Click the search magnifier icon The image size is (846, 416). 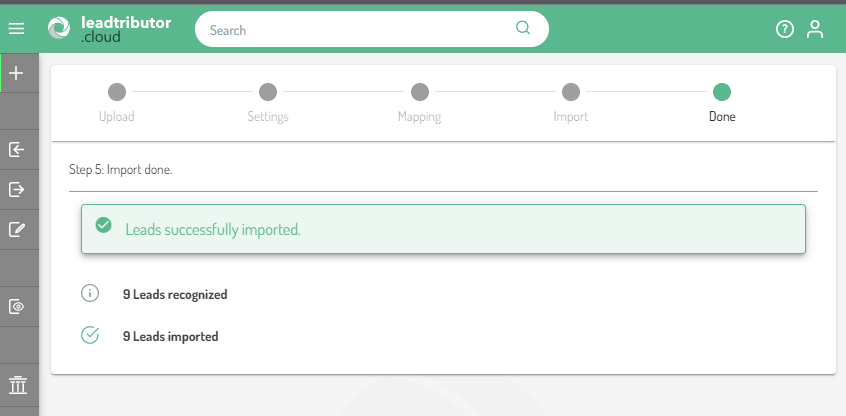[523, 28]
